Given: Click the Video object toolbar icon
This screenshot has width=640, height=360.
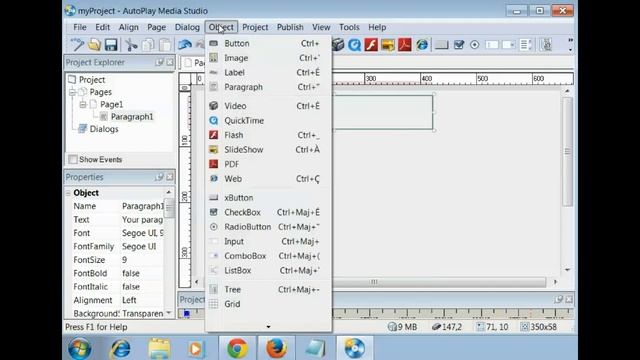Looking at the screenshot, I should (338, 44).
